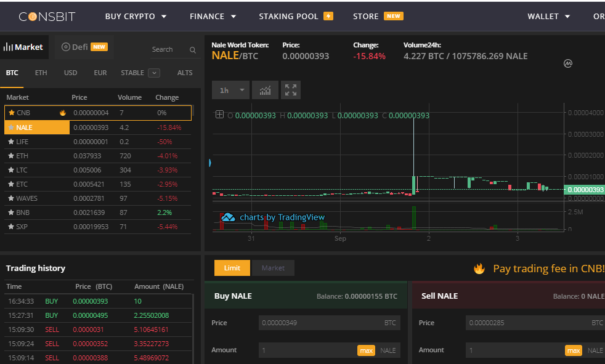The height and width of the screenshot is (364, 605).
Task: Expand the STABLE coins dropdown arrow
Action: pos(154,73)
